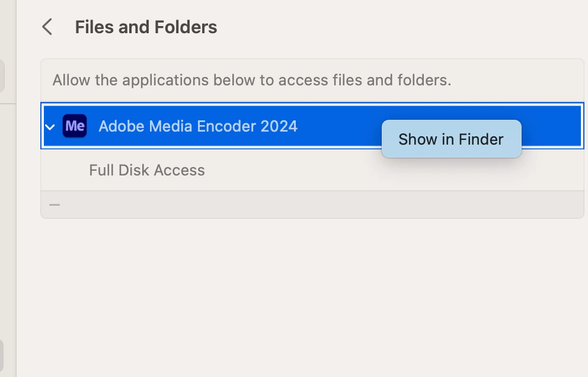Click the Files and Folders heading
This screenshot has width=588, height=377.
[146, 27]
